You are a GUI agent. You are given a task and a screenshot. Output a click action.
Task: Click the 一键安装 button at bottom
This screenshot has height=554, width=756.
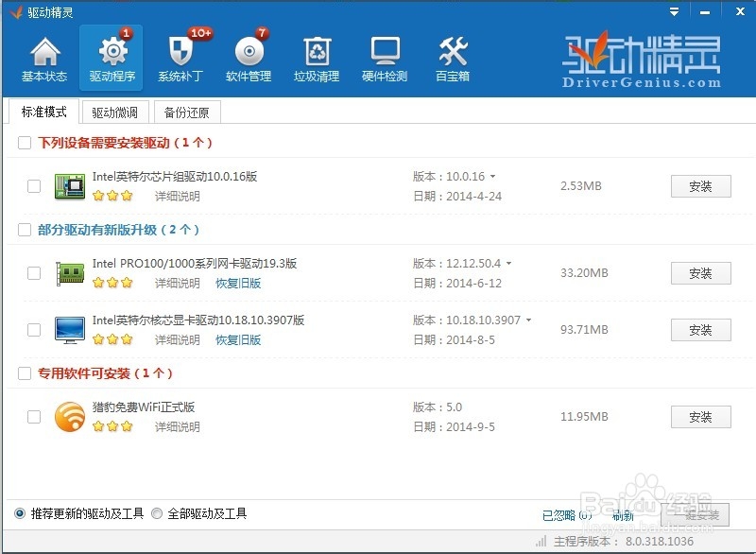[695, 515]
